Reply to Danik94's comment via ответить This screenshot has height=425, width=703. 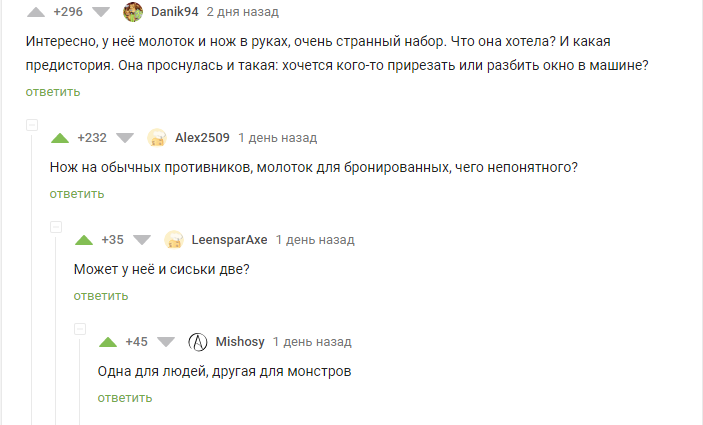[x=53, y=92]
